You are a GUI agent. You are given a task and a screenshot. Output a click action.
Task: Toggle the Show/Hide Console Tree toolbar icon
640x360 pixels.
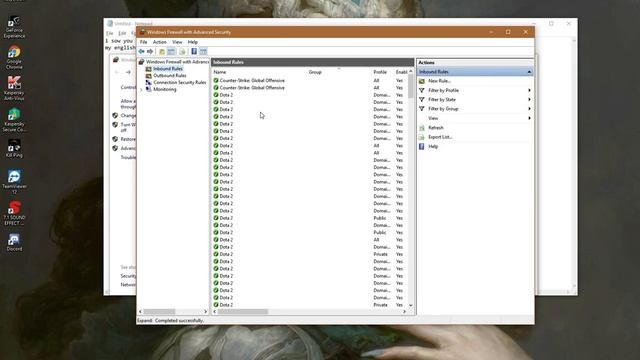coord(171,51)
